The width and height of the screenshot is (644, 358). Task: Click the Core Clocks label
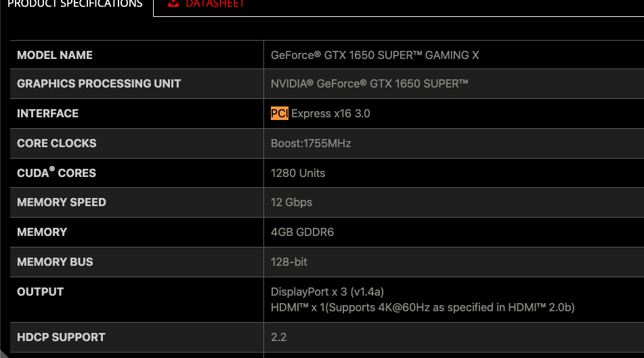57,143
